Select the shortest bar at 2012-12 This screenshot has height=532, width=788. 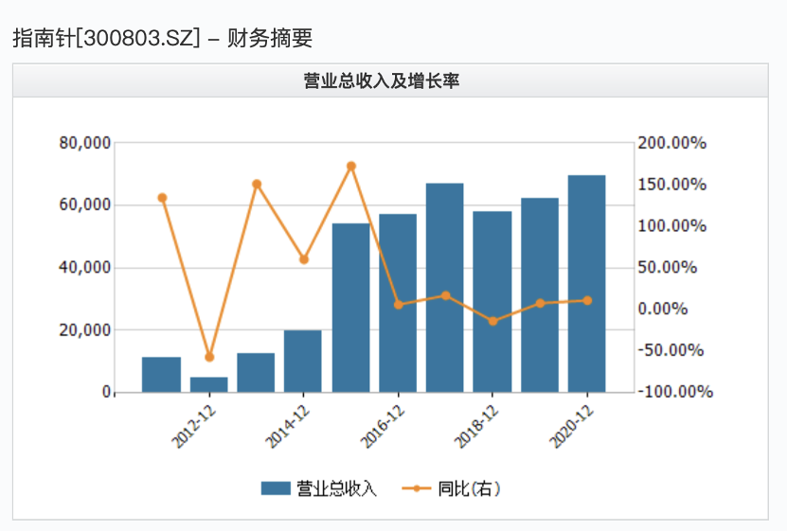coord(208,384)
